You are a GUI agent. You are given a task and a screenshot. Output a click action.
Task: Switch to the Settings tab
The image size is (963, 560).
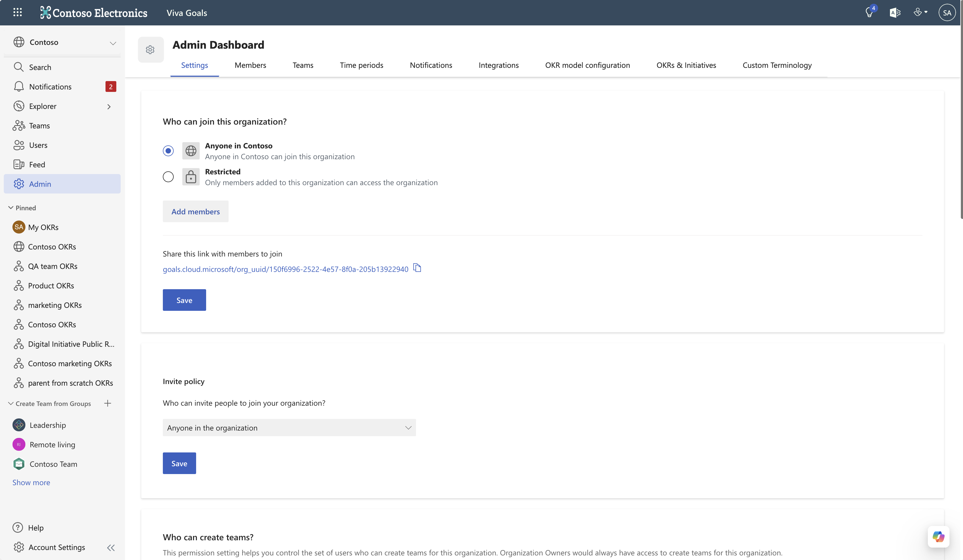pyautogui.click(x=194, y=65)
